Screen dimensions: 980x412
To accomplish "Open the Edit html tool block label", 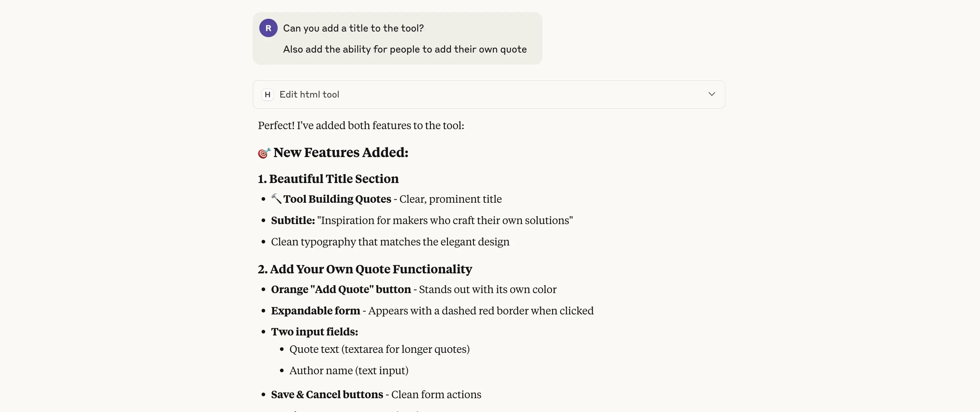I will pyautogui.click(x=309, y=94).
